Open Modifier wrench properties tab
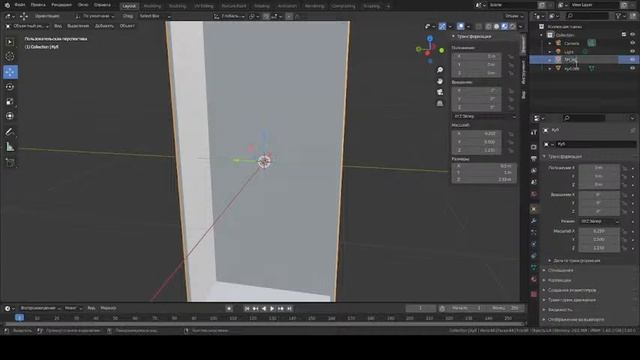 (534, 221)
